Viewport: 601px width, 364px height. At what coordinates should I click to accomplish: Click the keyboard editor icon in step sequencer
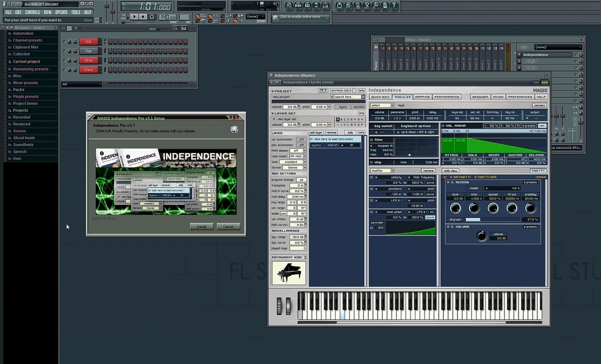[x=184, y=28]
